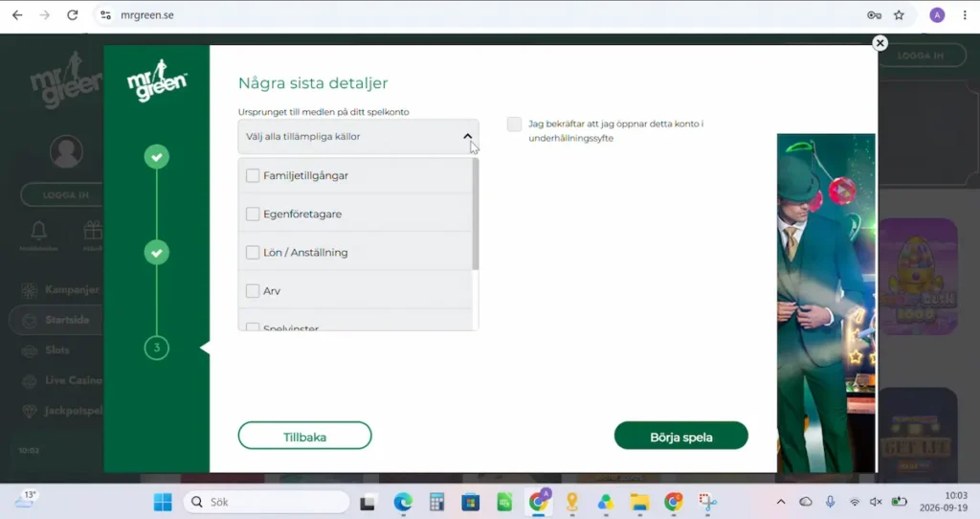Image resolution: width=980 pixels, height=519 pixels.
Task: Open Jackpotspel in background sidebar
Action: pos(62,411)
